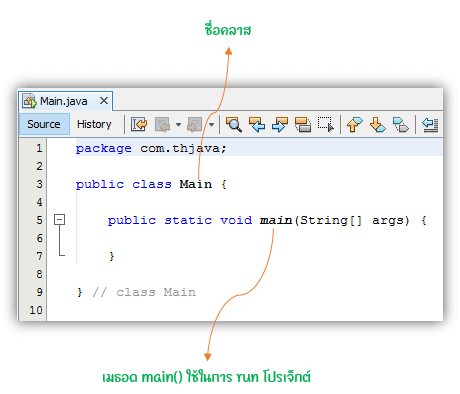This screenshot has width=460, height=394.
Task: Click the navigate Forward toolbar icon
Action: point(194,124)
